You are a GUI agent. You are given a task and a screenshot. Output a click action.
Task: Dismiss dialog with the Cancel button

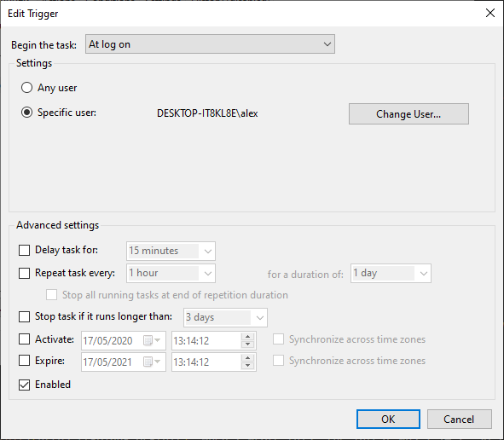pyautogui.click(x=460, y=420)
